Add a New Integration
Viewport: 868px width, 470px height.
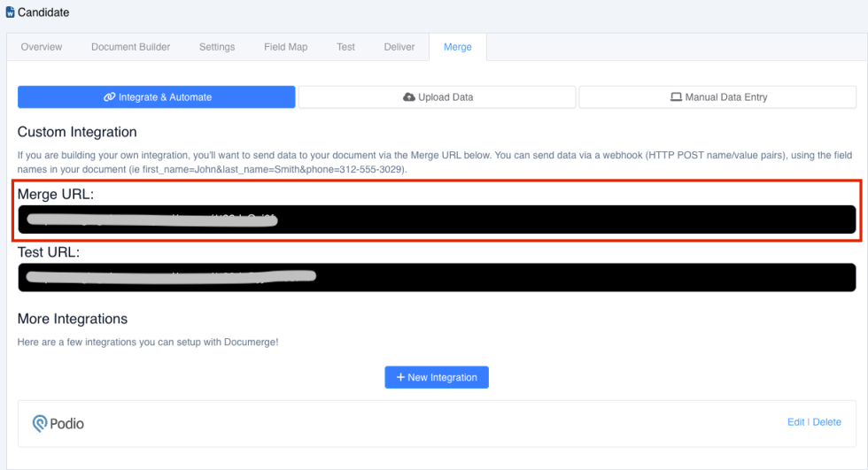click(437, 377)
